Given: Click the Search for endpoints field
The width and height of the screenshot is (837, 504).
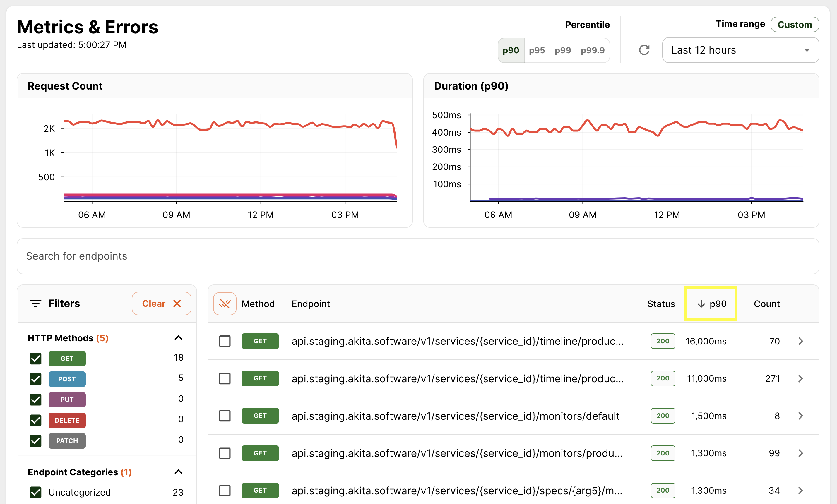Looking at the screenshot, I should click(417, 256).
